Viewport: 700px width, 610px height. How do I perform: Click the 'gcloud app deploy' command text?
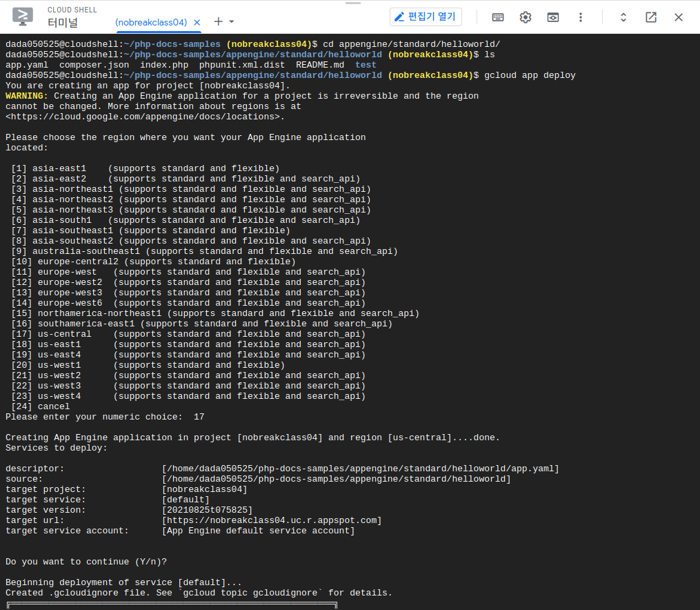(530, 75)
